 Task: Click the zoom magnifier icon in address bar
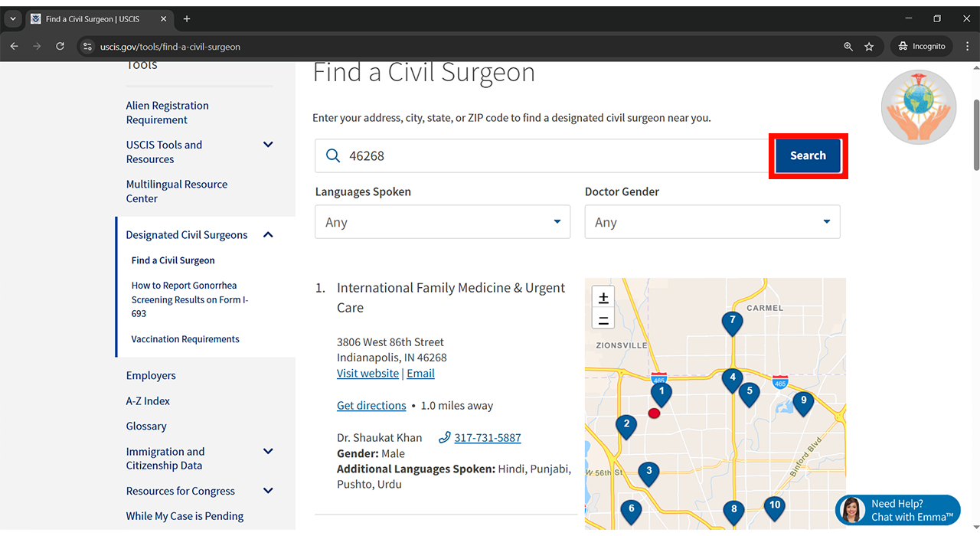click(x=848, y=47)
